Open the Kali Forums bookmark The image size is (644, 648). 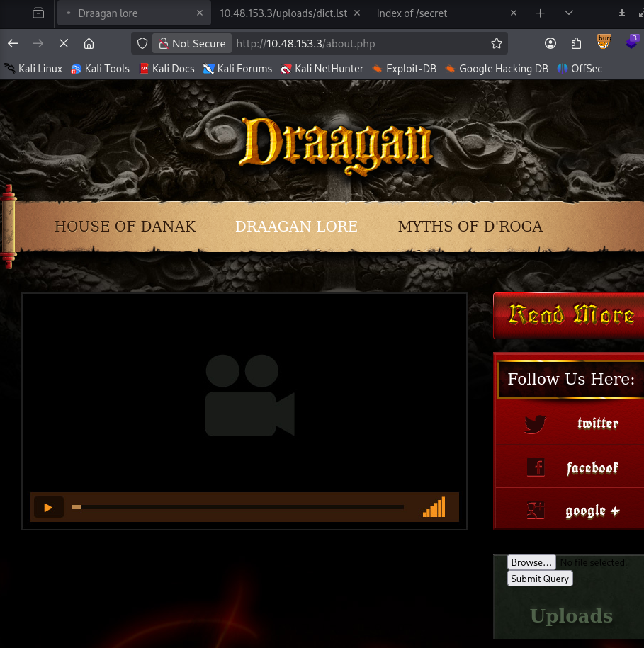237,69
